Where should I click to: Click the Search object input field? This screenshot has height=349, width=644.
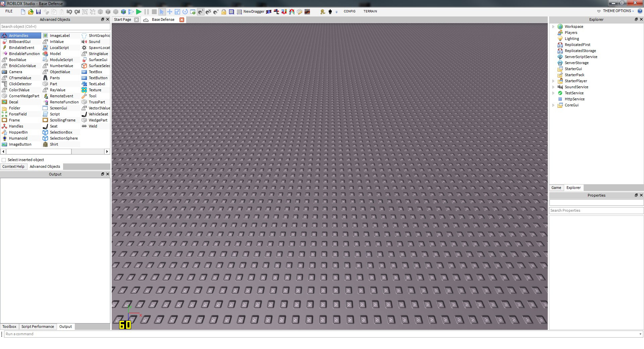(55, 27)
